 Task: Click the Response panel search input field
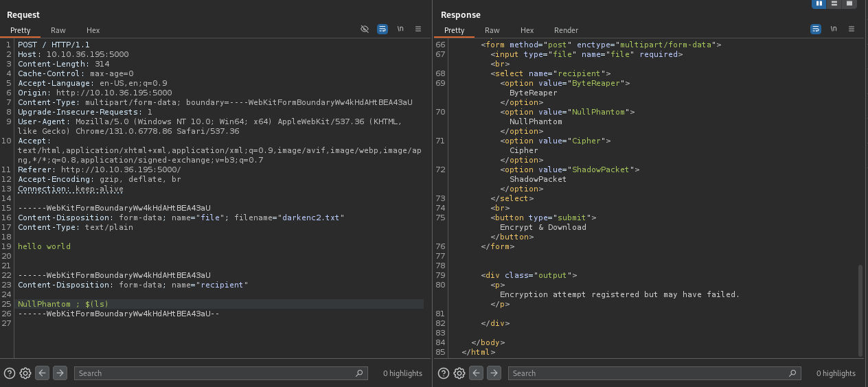(649, 373)
